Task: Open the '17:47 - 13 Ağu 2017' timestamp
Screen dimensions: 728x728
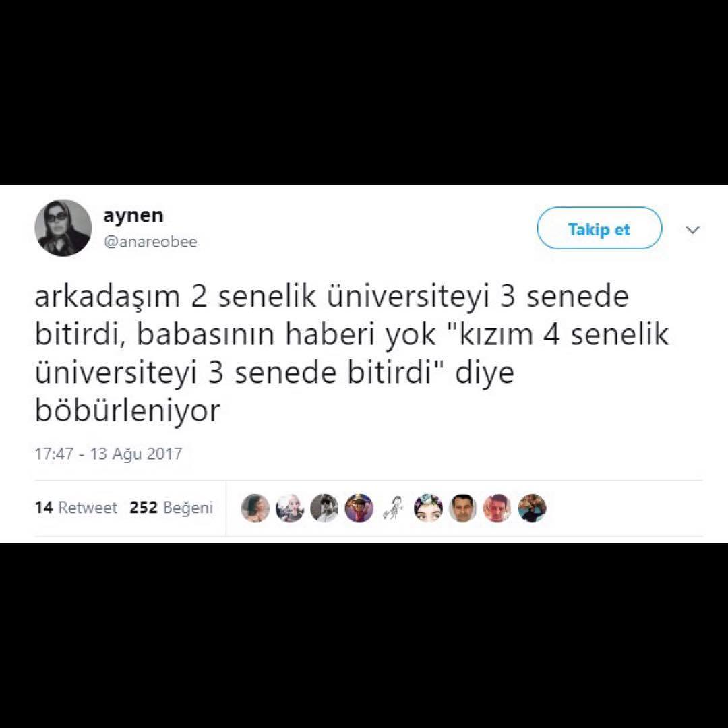Action: point(109,453)
